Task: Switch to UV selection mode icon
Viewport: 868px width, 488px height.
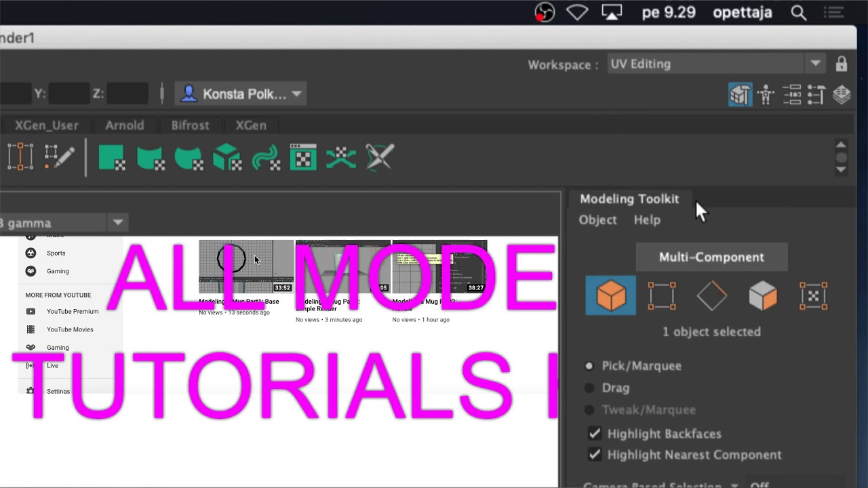Action: point(813,296)
